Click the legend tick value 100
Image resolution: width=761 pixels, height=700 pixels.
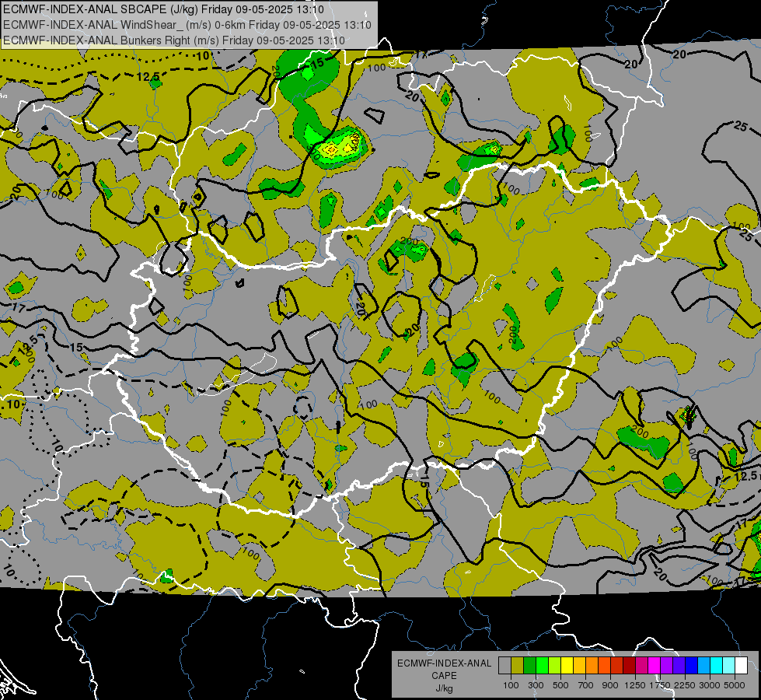511,685
